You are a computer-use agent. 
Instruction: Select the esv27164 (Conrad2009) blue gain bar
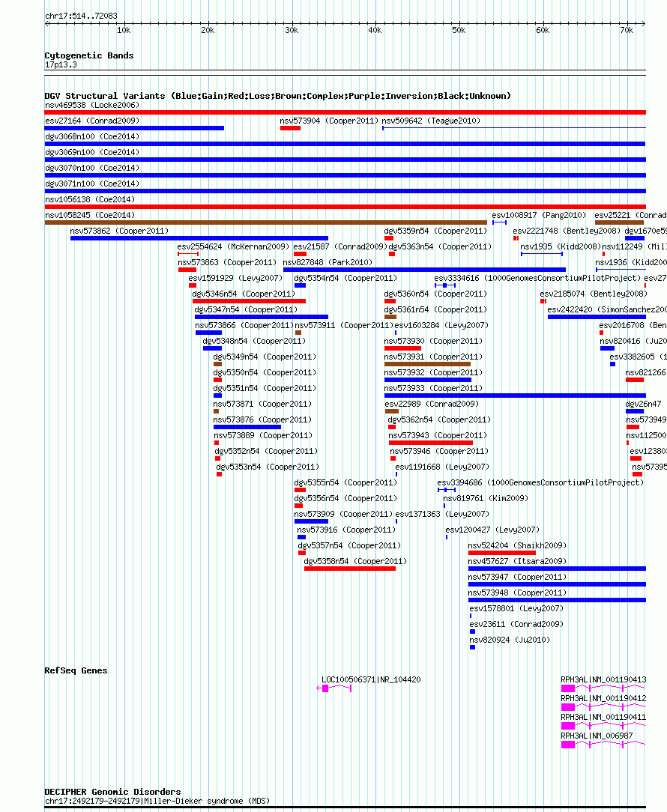coord(134,128)
